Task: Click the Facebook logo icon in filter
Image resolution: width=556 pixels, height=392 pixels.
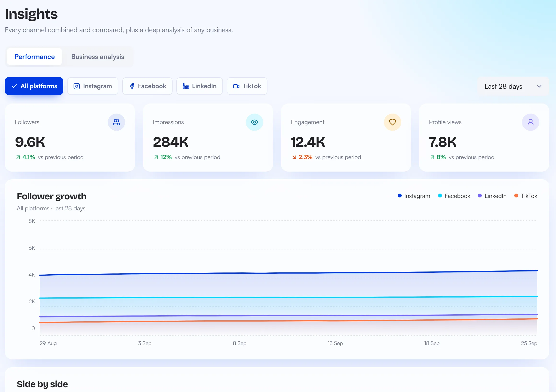Action: pos(132,86)
